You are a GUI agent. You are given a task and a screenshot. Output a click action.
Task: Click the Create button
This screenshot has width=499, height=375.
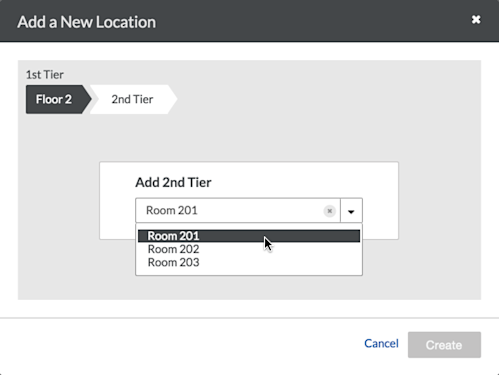444,345
